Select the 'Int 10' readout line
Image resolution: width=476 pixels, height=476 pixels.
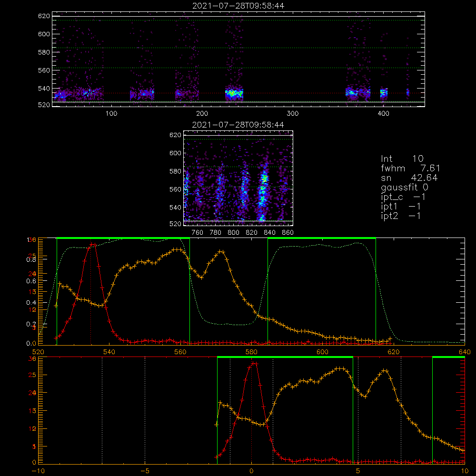tap(402, 159)
